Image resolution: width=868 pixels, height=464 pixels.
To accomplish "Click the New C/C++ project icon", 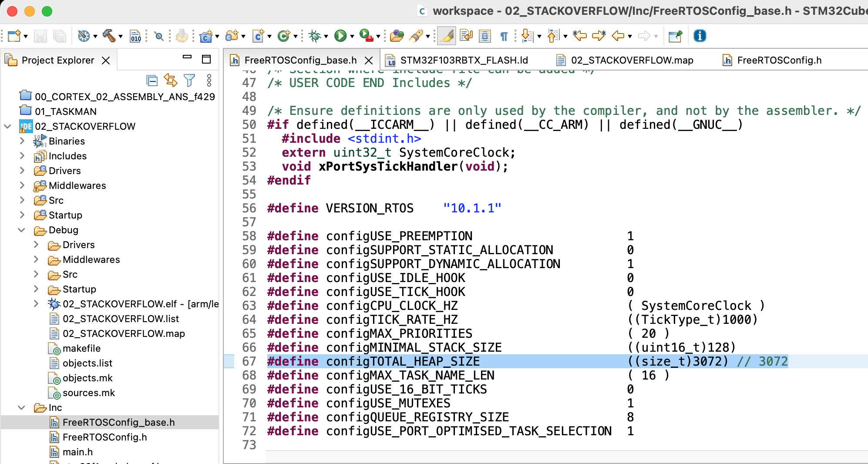I will [206, 36].
